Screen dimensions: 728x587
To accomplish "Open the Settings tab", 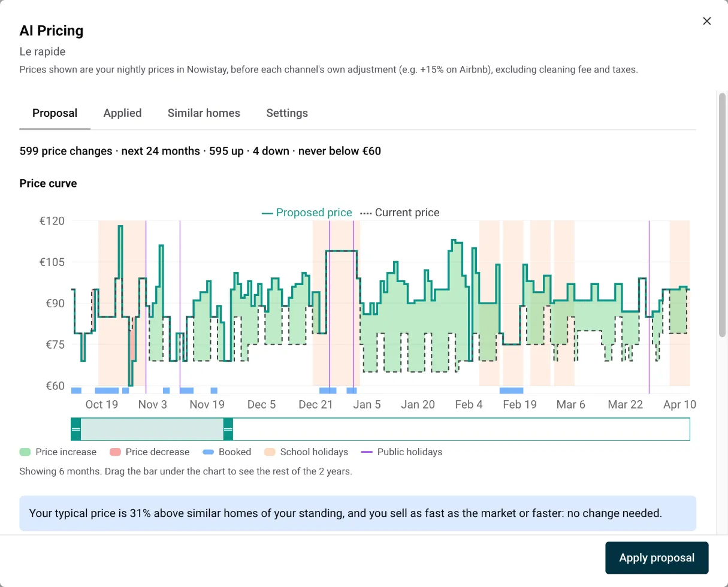I will [x=287, y=113].
